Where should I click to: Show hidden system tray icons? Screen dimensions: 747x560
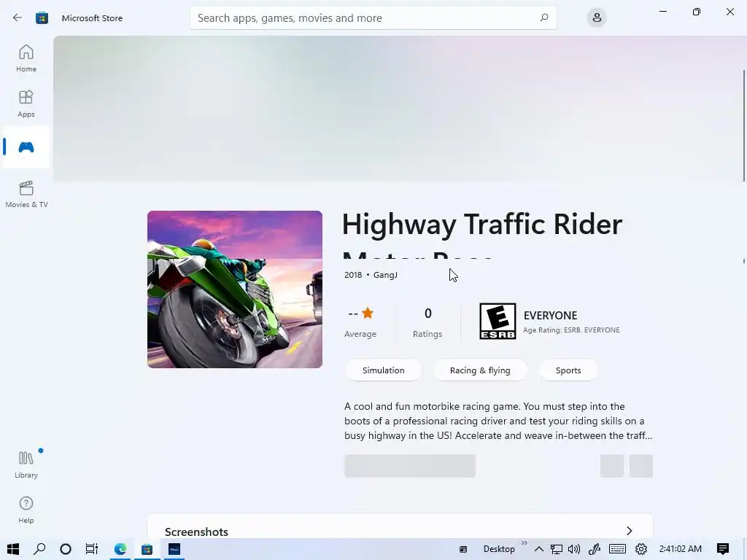click(539, 548)
